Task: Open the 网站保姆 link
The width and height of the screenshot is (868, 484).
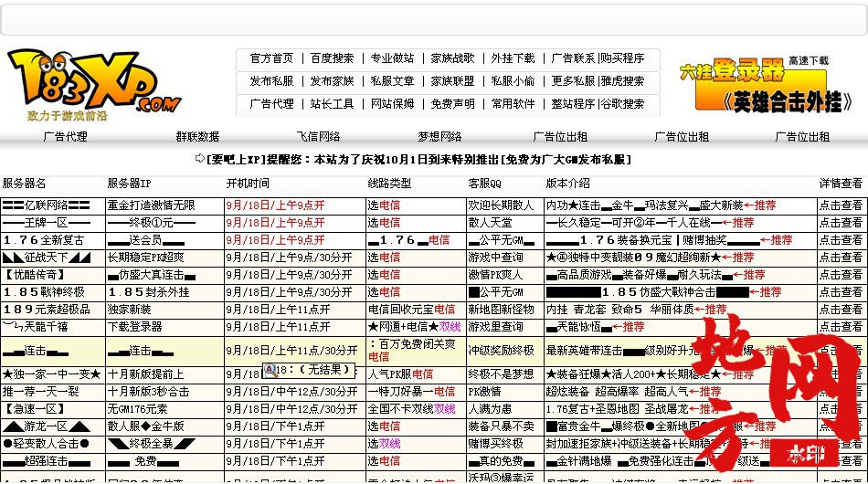Action: click(392, 103)
